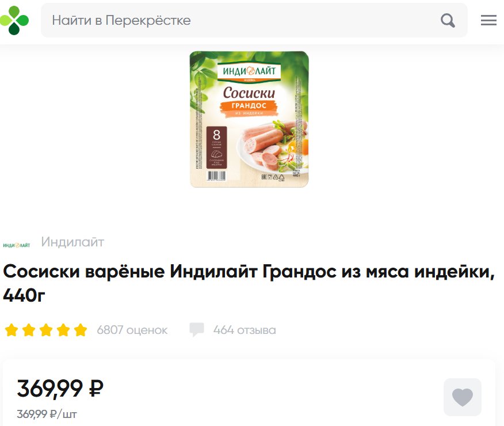
Task: Toggle the heart favorite button
Action: (463, 397)
